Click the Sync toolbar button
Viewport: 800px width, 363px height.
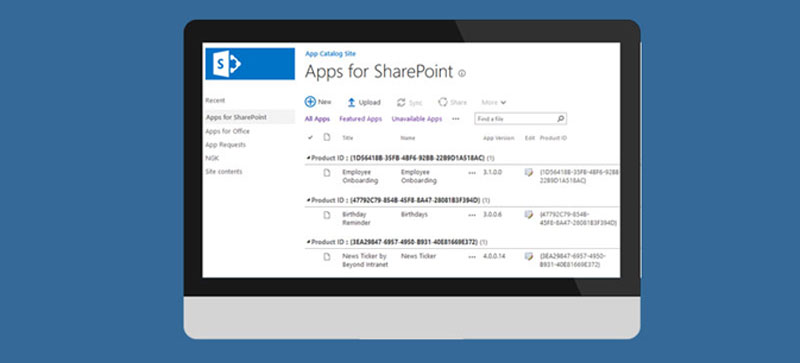pyautogui.click(x=410, y=103)
